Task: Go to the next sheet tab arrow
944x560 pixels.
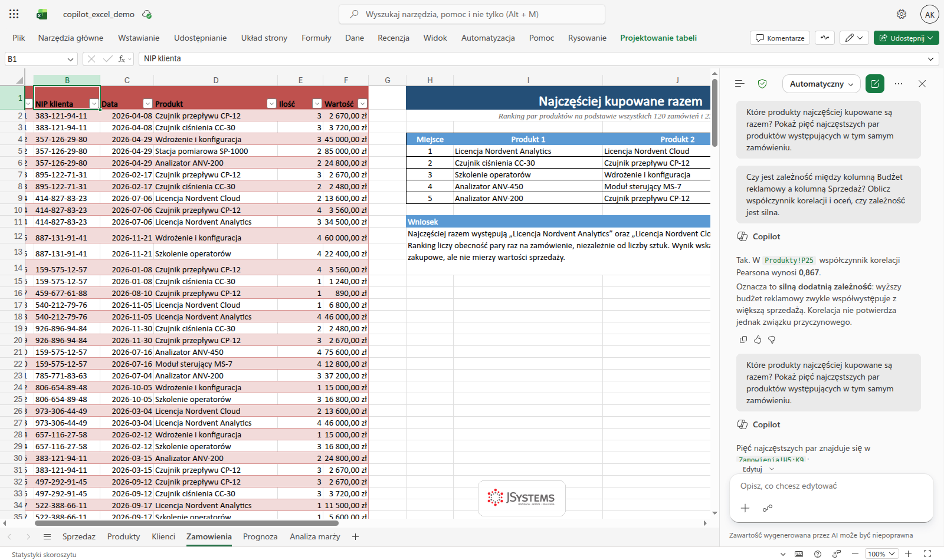Action: pyautogui.click(x=28, y=536)
